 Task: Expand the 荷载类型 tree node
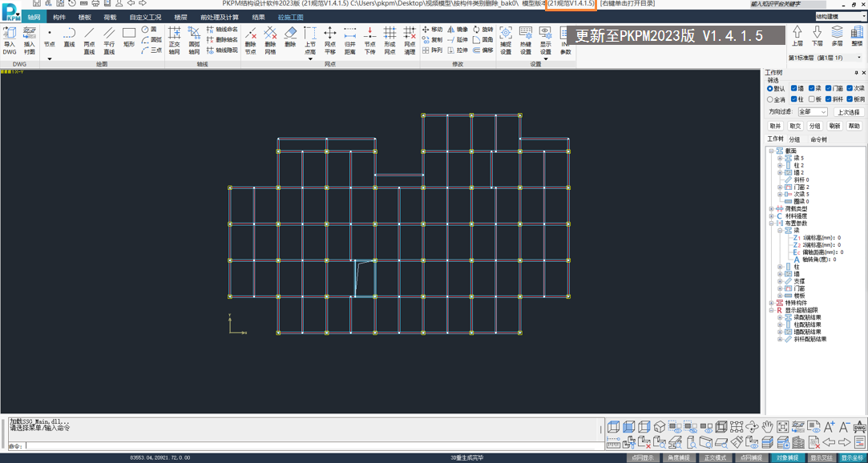tap(772, 209)
